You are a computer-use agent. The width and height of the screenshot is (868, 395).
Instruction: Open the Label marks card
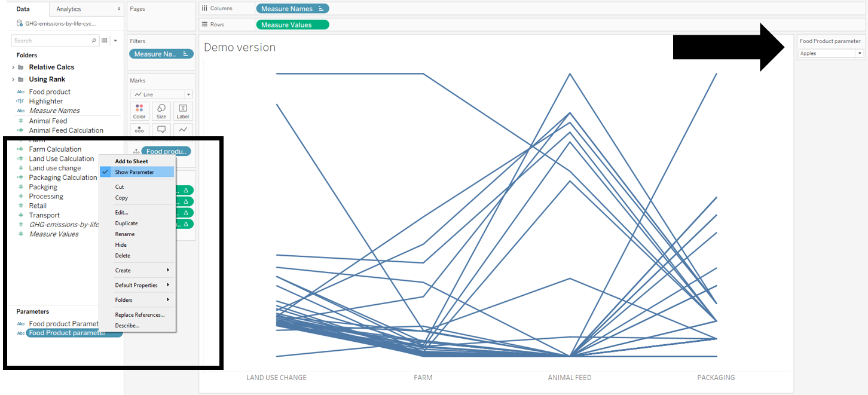pos(183,111)
